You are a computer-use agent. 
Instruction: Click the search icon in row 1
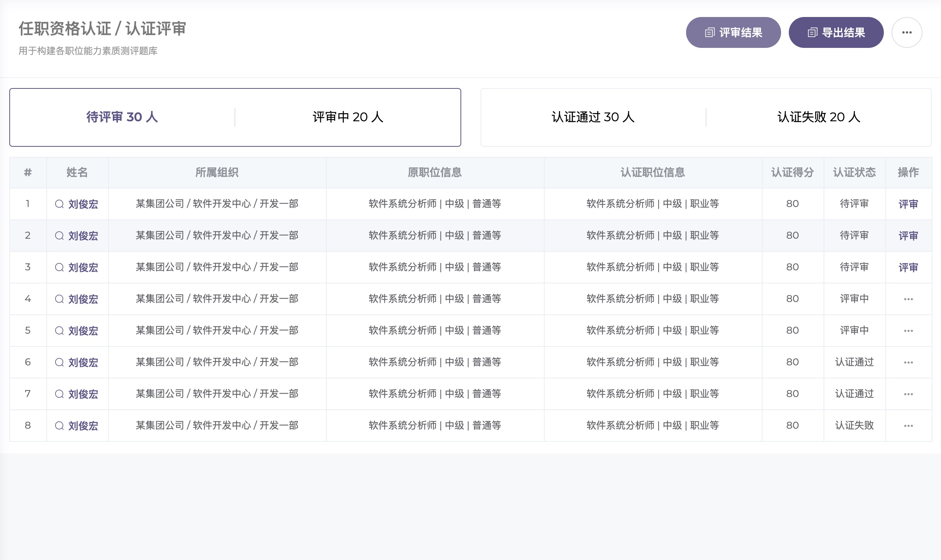(59, 204)
